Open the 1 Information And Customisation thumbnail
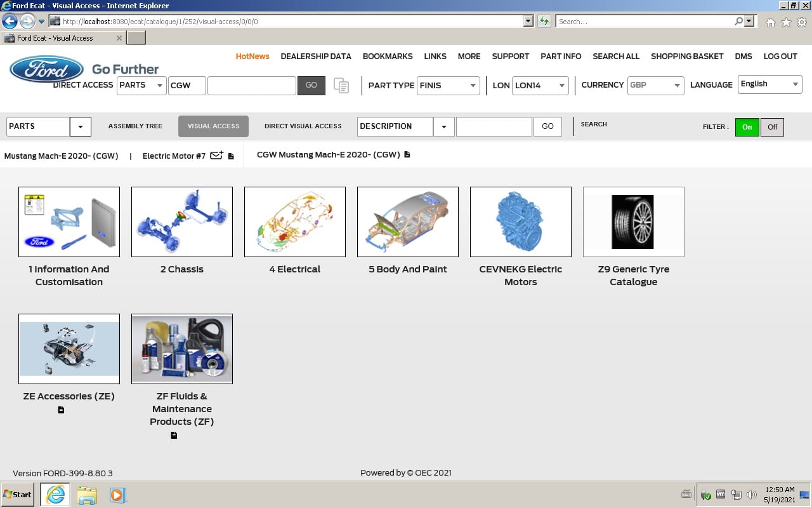This screenshot has width=812, height=508. coord(69,222)
